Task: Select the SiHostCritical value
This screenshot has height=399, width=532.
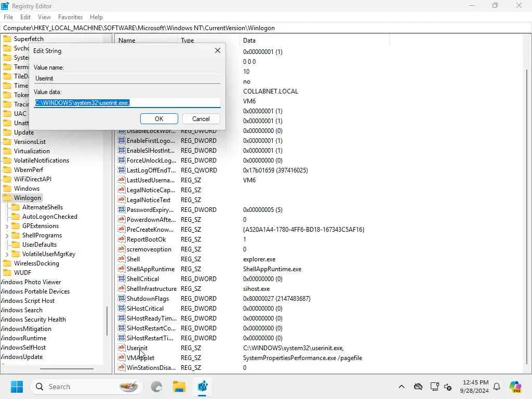Action: pos(145,309)
